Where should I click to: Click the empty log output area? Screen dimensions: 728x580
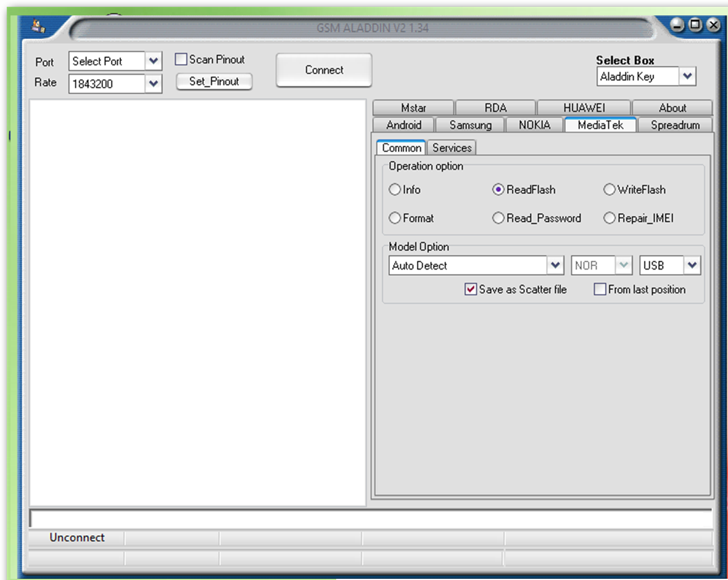tap(197, 302)
